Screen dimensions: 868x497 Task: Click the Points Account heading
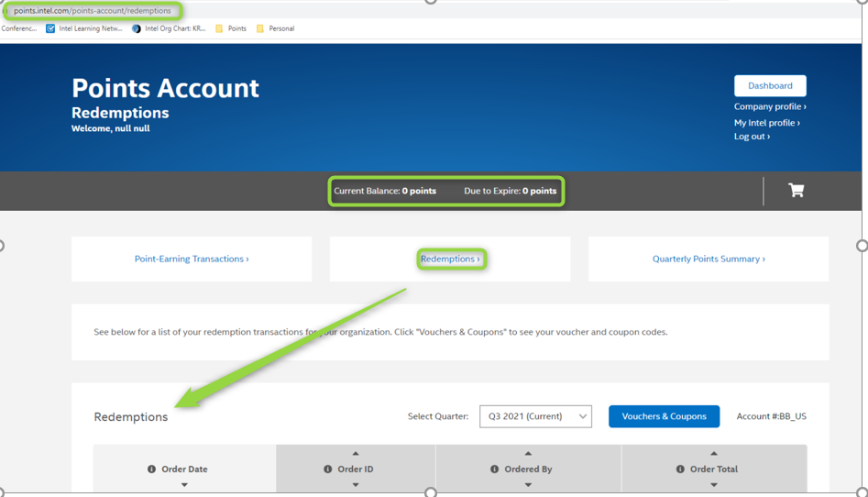pyautogui.click(x=165, y=87)
